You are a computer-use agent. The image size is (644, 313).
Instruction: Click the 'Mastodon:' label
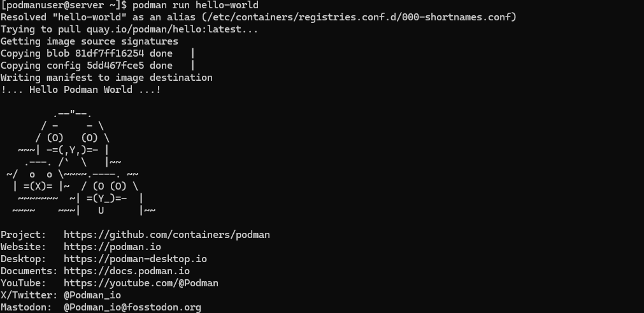click(x=27, y=307)
